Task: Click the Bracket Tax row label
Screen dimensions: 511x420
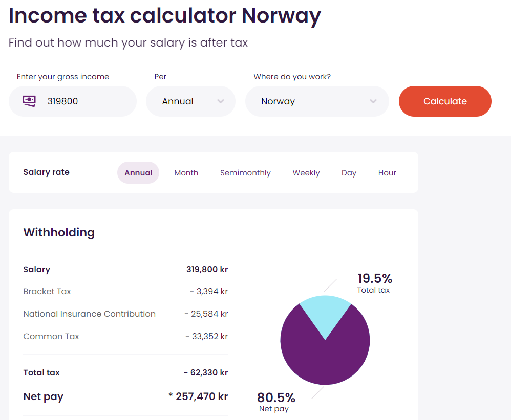Action: [47, 291]
